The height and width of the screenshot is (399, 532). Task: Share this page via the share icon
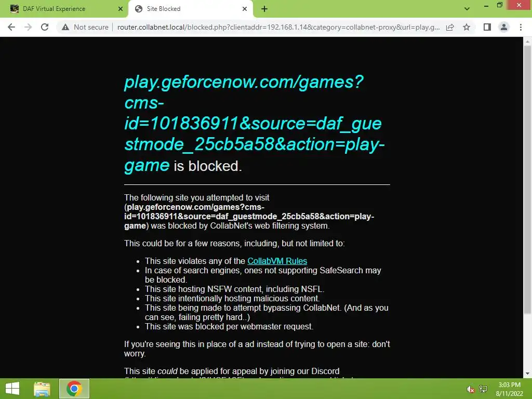(450, 27)
